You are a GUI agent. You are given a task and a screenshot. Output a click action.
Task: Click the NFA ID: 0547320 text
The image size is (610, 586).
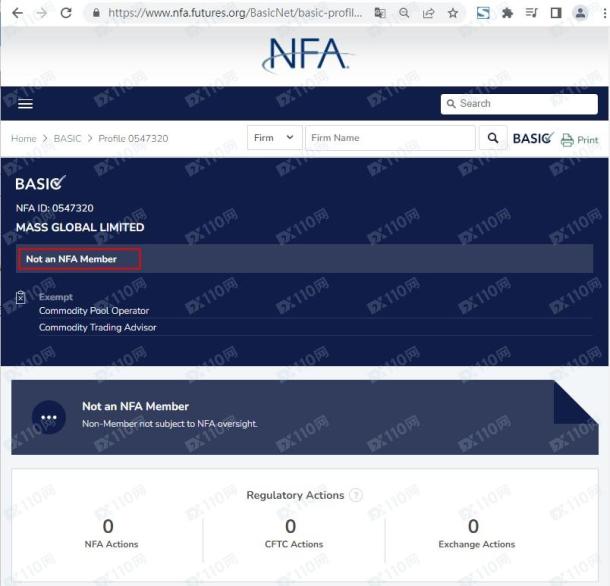tap(54, 208)
